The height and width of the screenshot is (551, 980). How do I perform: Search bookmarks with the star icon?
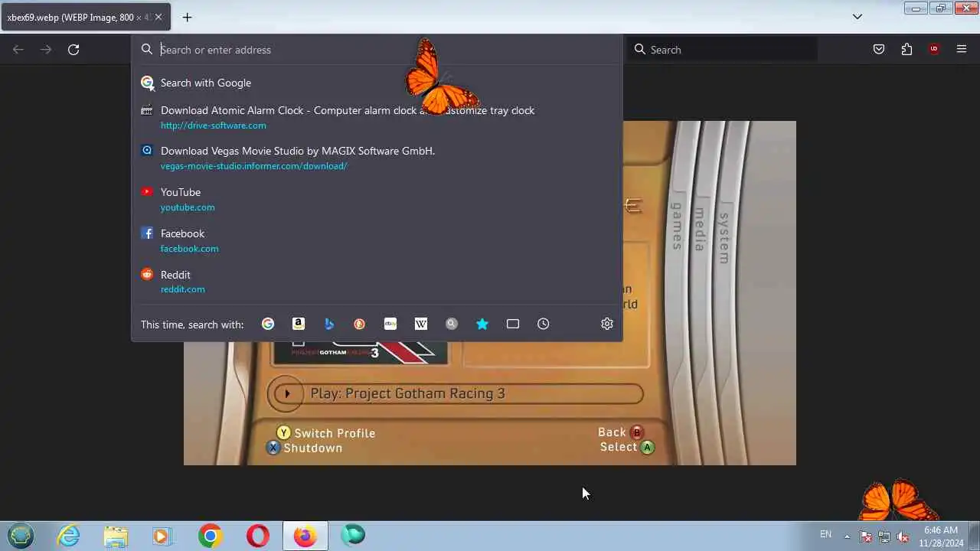482,324
